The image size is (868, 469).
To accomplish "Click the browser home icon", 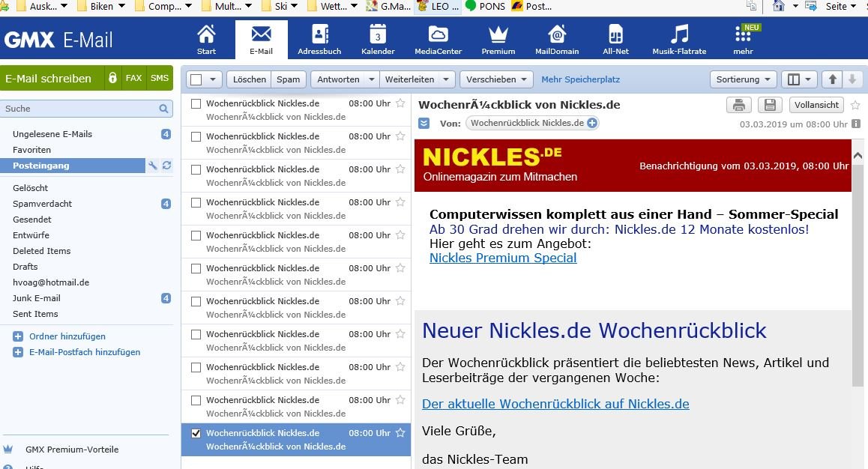I will (x=778, y=6).
